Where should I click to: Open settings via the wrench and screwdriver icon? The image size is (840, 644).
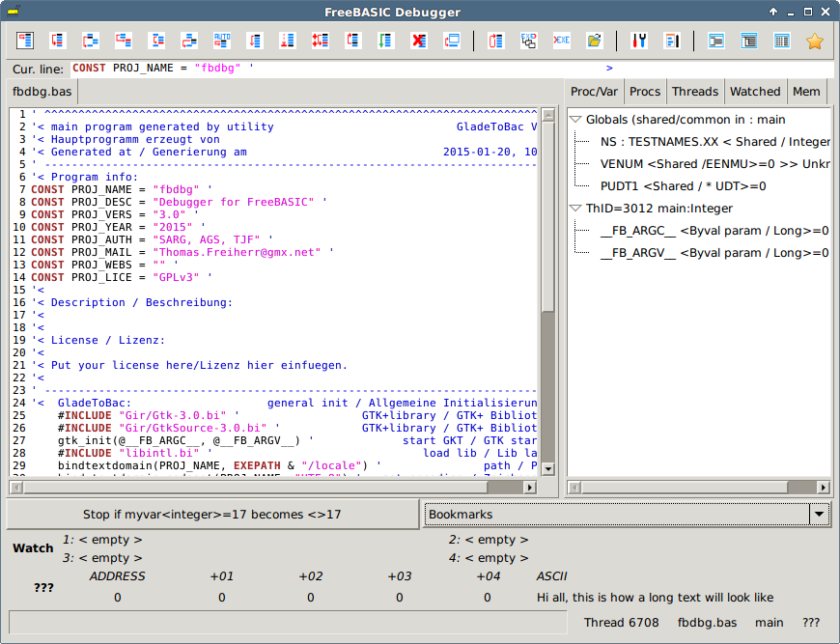[640, 41]
